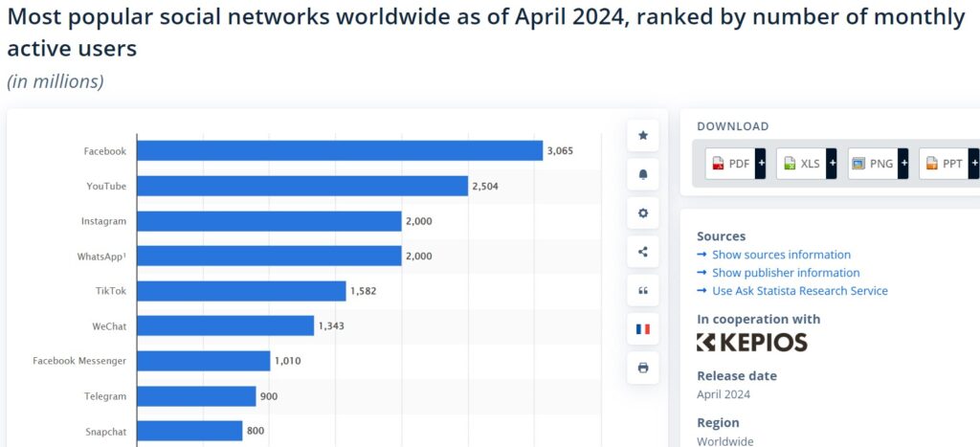This screenshot has width=980, height=447.
Task: Click the value '1,582'
Action: (x=363, y=291)
